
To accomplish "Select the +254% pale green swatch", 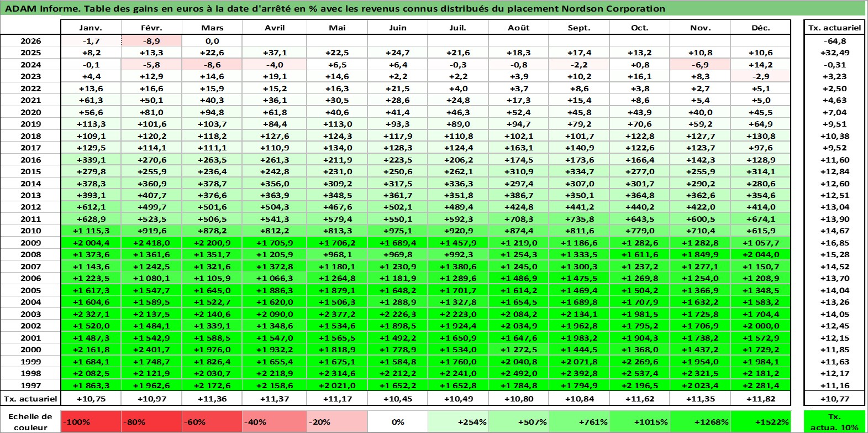I will point(458,421).
